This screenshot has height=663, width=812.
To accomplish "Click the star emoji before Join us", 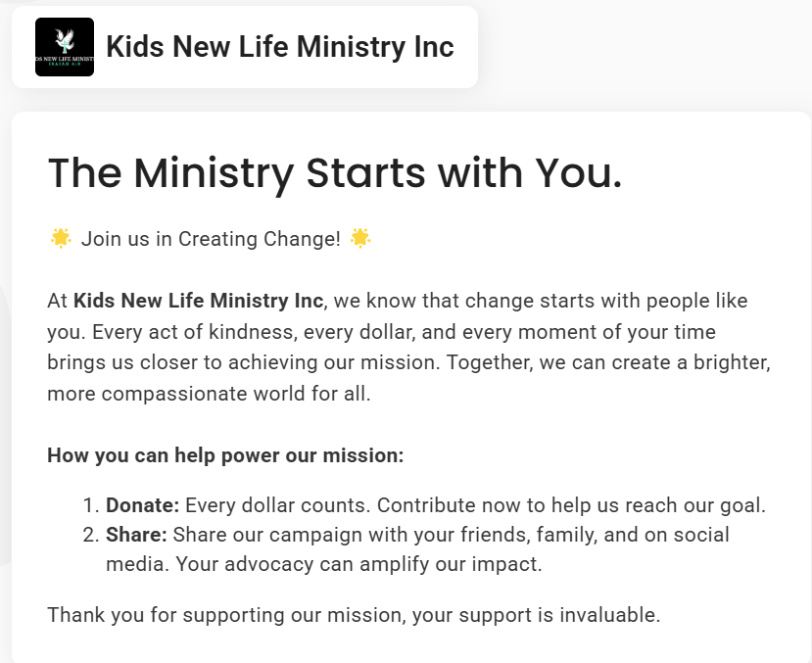I will point(61,238).
